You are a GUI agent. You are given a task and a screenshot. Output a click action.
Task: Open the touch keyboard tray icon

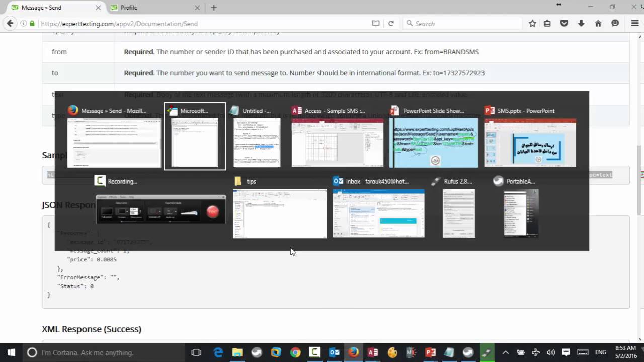click(583, 352)
